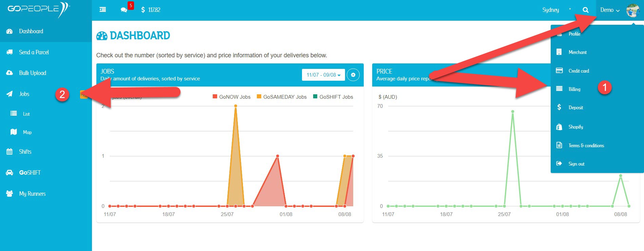Click the List rows icon under Jobs
The width and height of the screenshot is (644, 251).
tap(14, 113)
